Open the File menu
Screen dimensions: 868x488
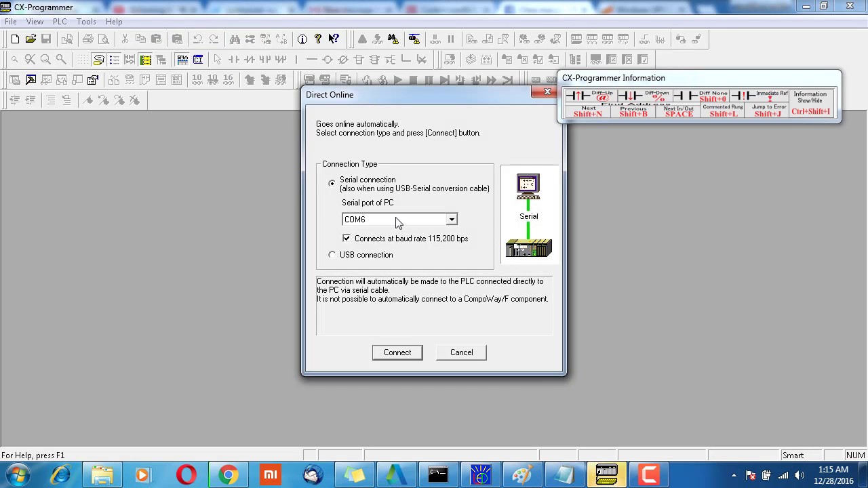tap(11, 22)
